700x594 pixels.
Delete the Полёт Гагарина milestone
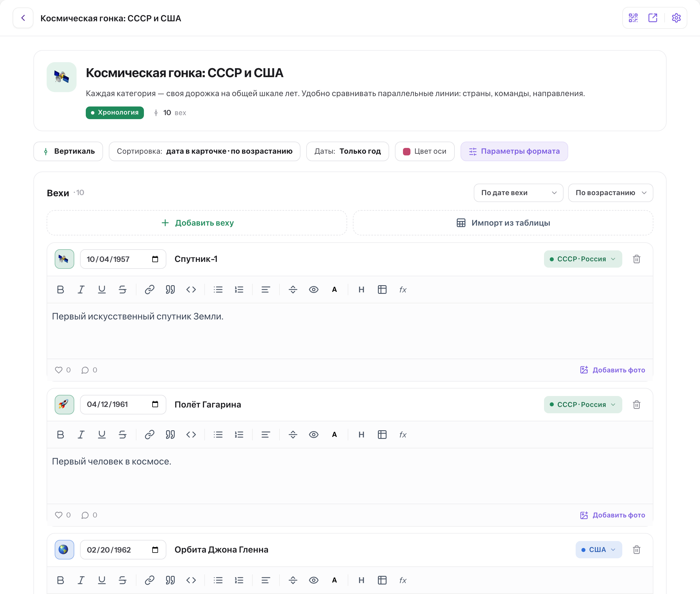636,404
